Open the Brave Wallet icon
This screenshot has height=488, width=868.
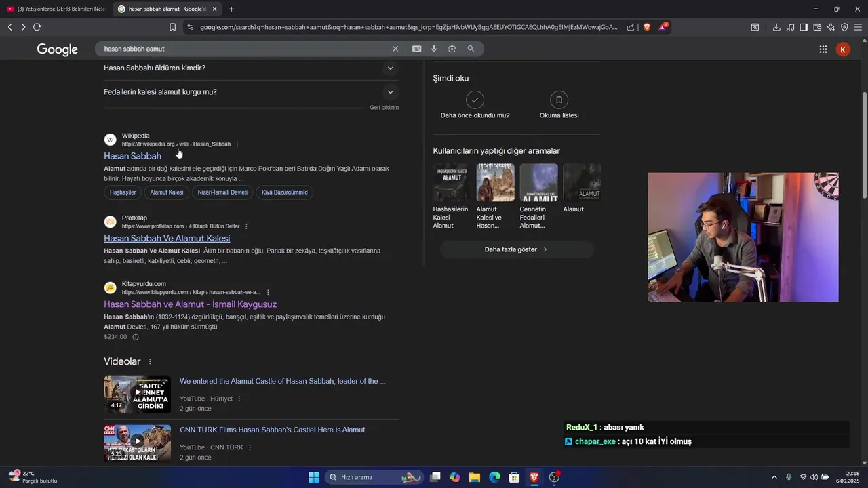(817, 27)
